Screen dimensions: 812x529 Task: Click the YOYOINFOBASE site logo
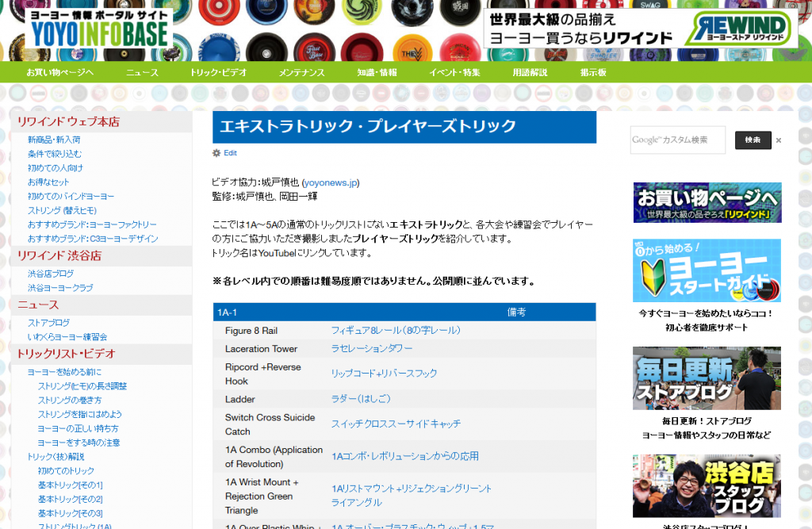(99, 29)
